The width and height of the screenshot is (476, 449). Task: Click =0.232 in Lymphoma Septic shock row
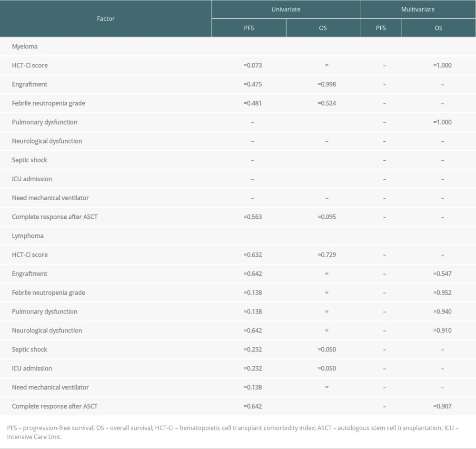click(253, 350)
